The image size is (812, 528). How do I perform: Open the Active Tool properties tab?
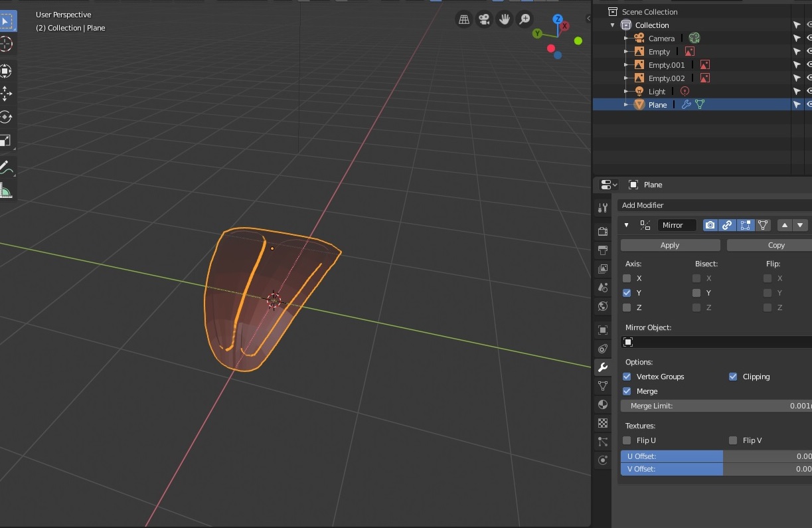[x=603, y=208]
